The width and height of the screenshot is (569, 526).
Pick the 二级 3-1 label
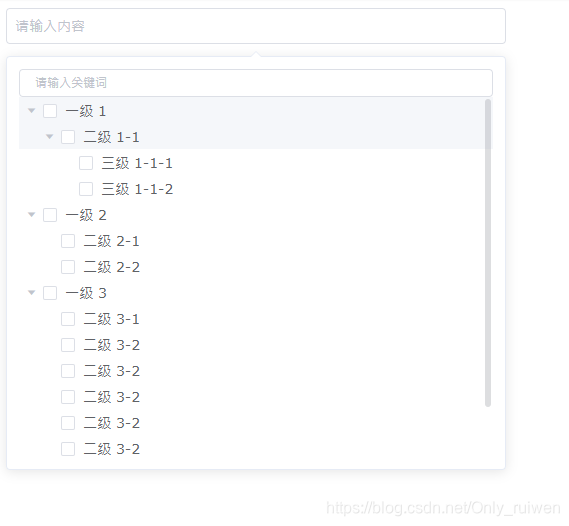(112, 319)
